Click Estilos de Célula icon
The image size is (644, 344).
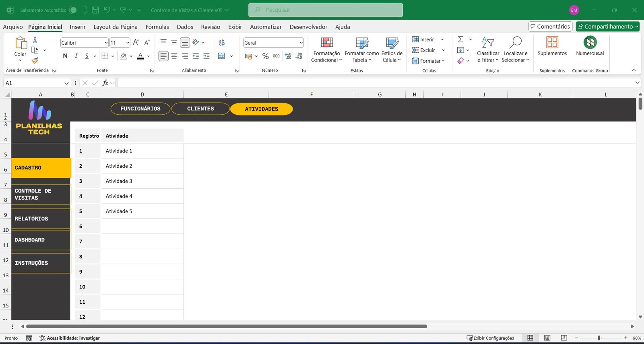[392, 43]
